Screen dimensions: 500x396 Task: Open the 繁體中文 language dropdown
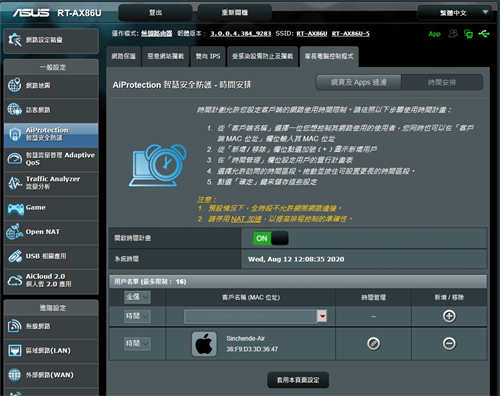[x=455, y=13]
